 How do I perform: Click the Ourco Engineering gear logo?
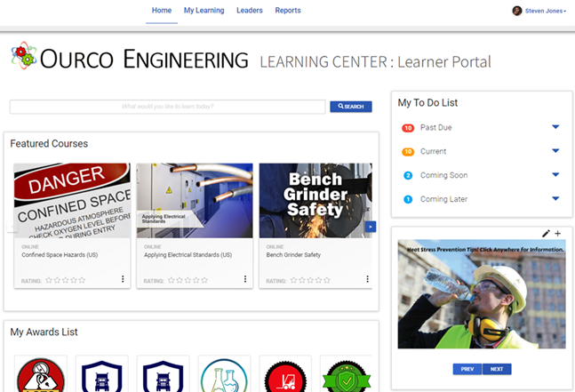point(23,56)
